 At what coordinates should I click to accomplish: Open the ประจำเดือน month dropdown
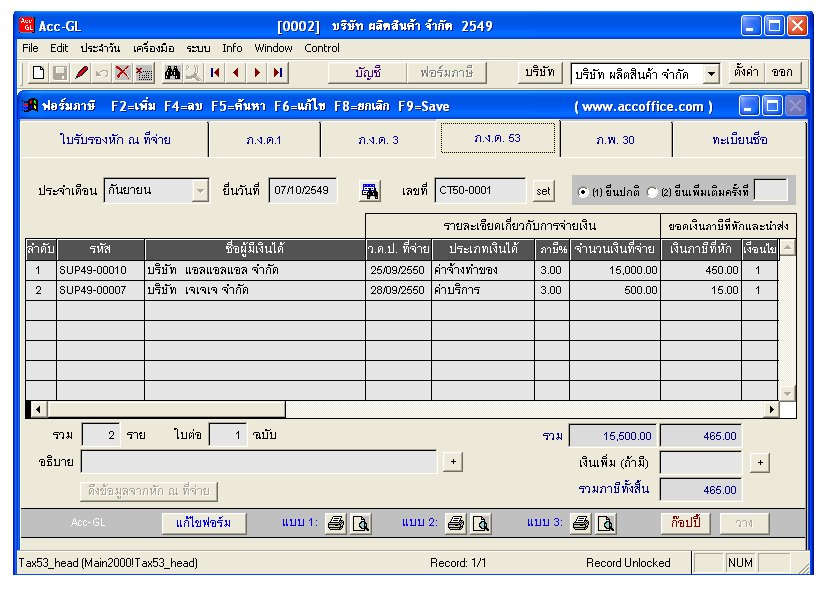point(200,191)
